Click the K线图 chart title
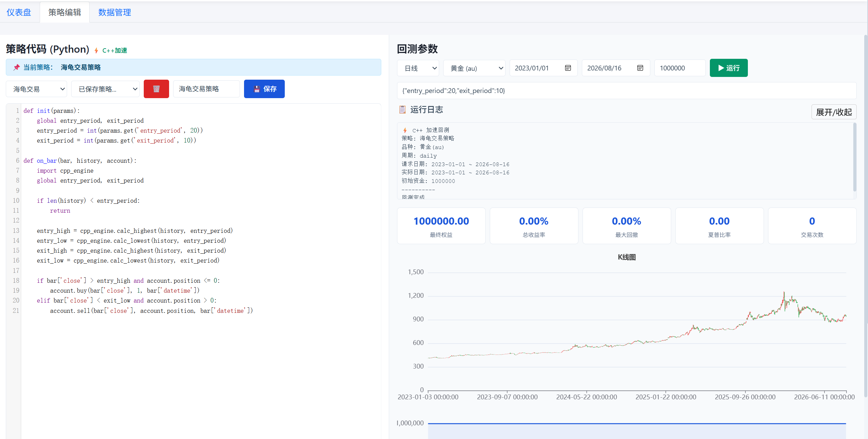This screenshot has height=439, width=868. (627, 257)
